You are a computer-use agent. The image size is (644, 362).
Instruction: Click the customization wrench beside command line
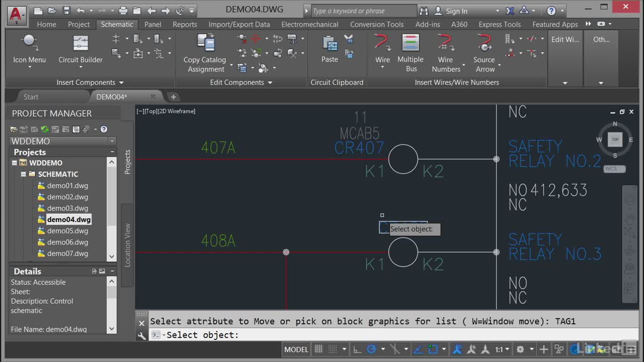click(142, 335)
